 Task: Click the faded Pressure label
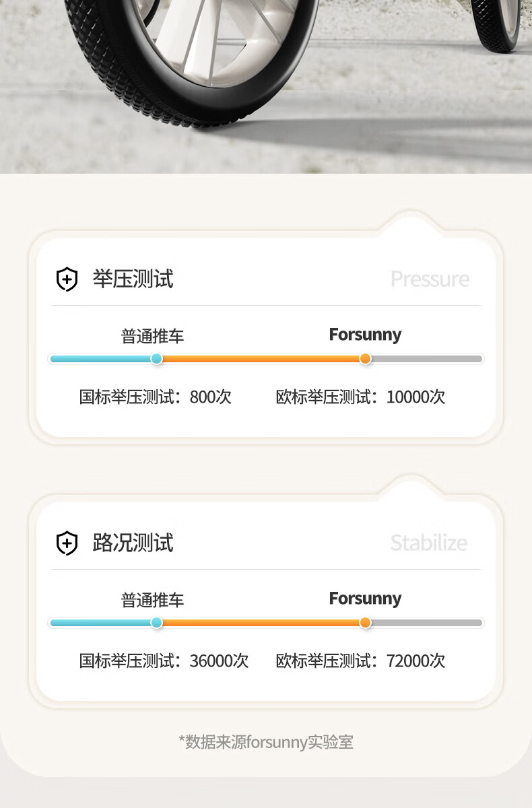point(430,279)
